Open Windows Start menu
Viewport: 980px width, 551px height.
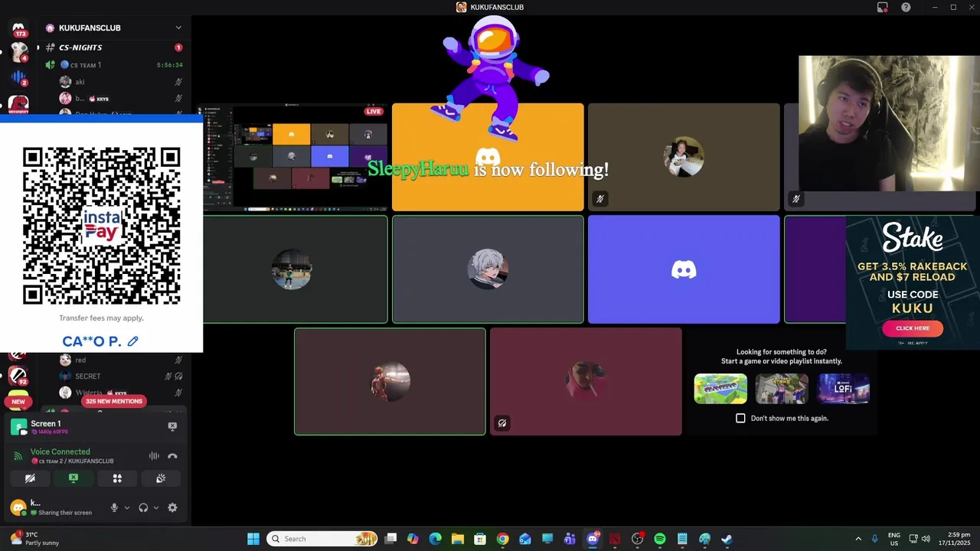[x=253, y=539]
